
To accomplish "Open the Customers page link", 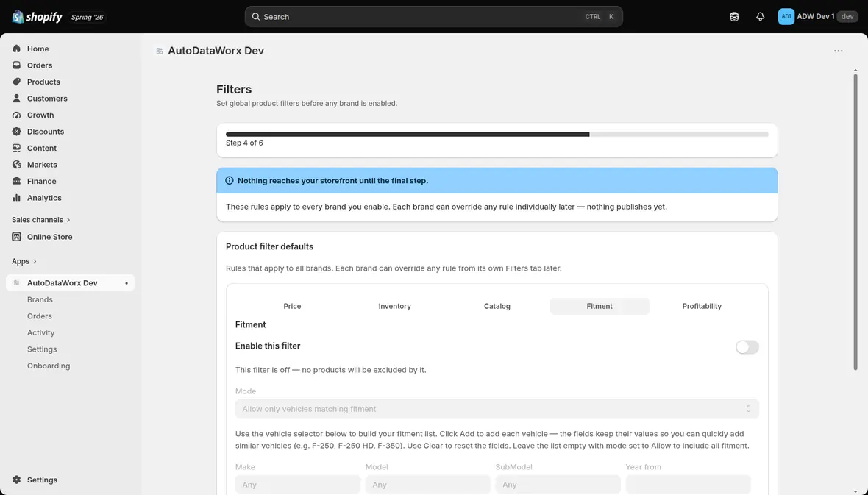I will [x=47, y=99].
